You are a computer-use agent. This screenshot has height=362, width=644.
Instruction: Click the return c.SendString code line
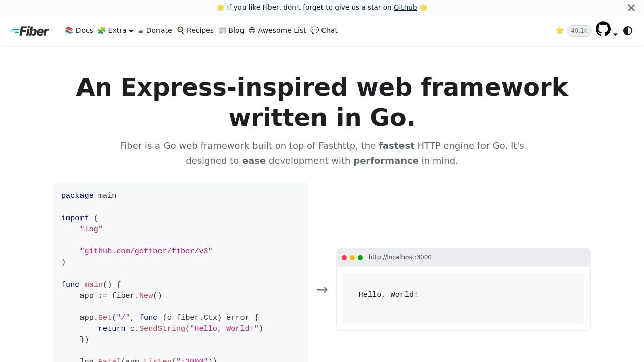[x=181, y=328]
